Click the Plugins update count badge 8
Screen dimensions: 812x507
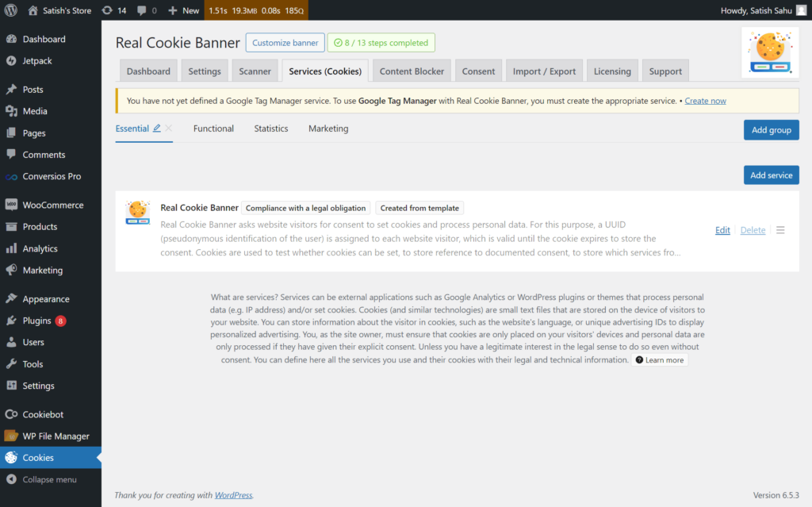[x=60, y=321]
